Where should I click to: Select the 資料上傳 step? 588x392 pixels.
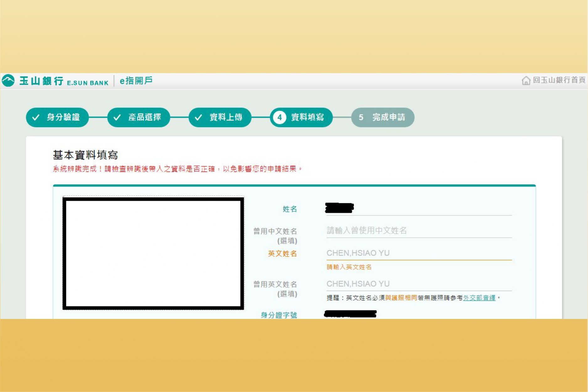click(x=220, y=117)
